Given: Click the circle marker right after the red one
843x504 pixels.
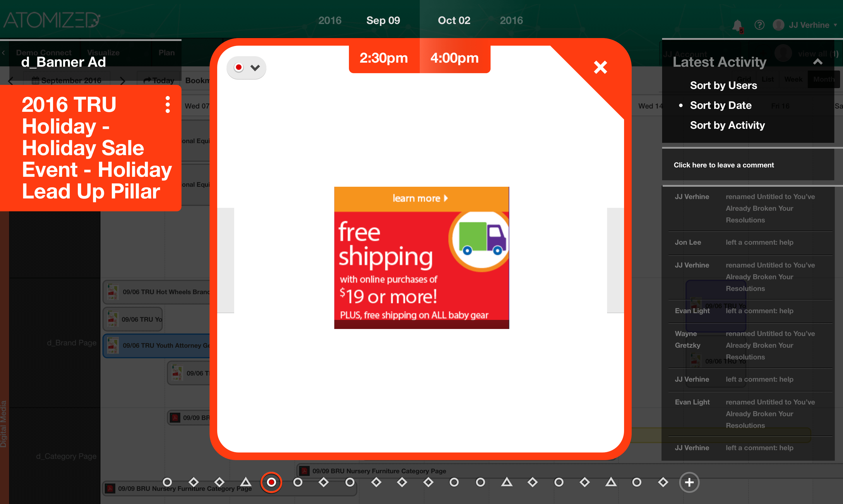Looking at the screenshot, I should [x=298, y=482].
